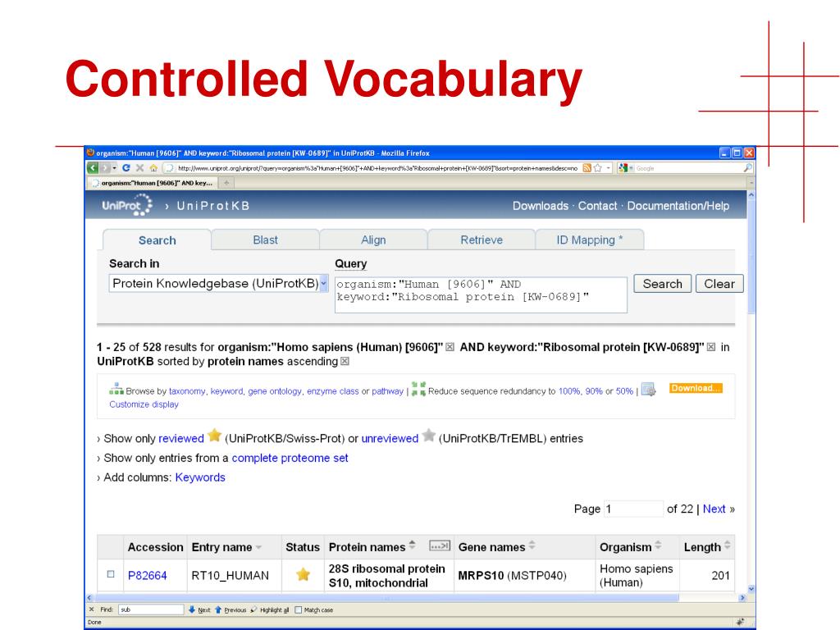Reload the page with the refresh icon
This screenshot has width=840, height=630.
pyautogui.click(x=126, y=168)
